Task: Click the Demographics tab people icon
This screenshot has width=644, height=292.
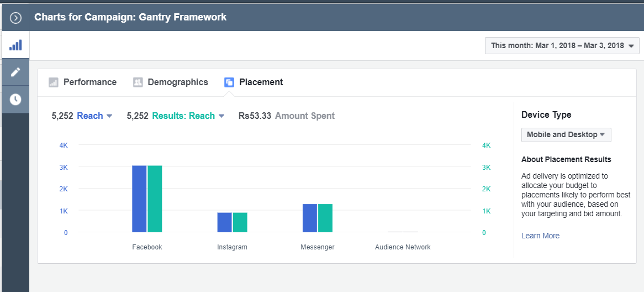Action: (x=138, y=82)
